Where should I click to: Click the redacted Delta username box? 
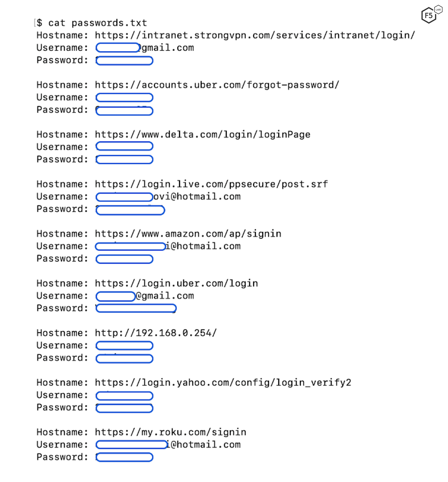point(124,146)
